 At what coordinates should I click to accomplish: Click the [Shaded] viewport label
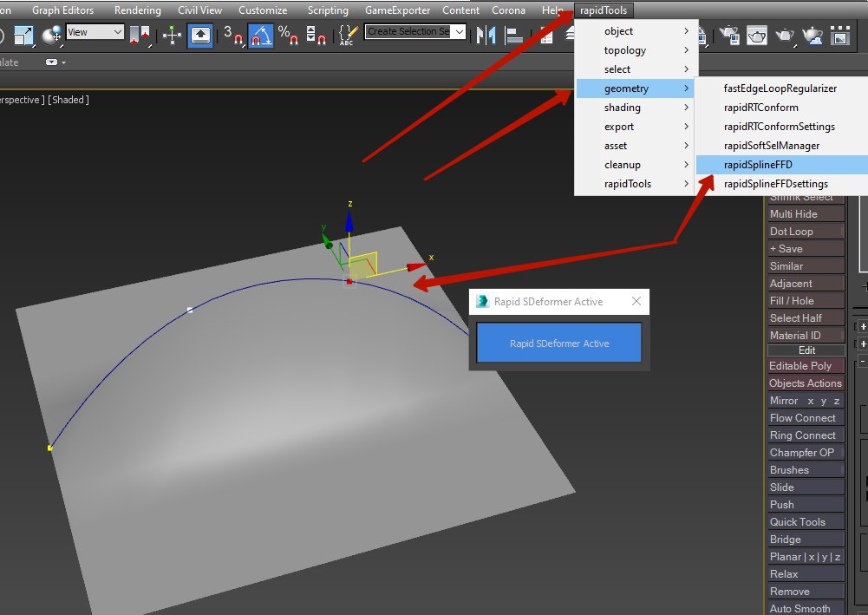coord(69,100)
